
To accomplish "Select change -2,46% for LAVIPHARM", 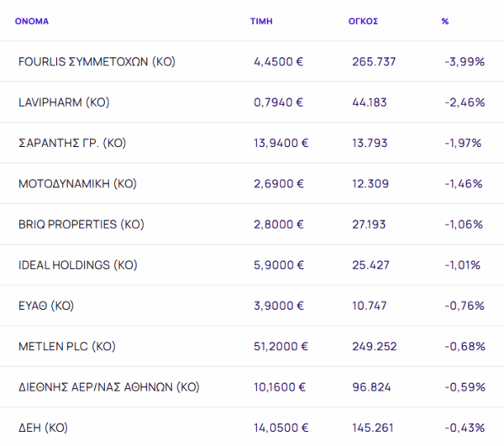I will (465, 102).
